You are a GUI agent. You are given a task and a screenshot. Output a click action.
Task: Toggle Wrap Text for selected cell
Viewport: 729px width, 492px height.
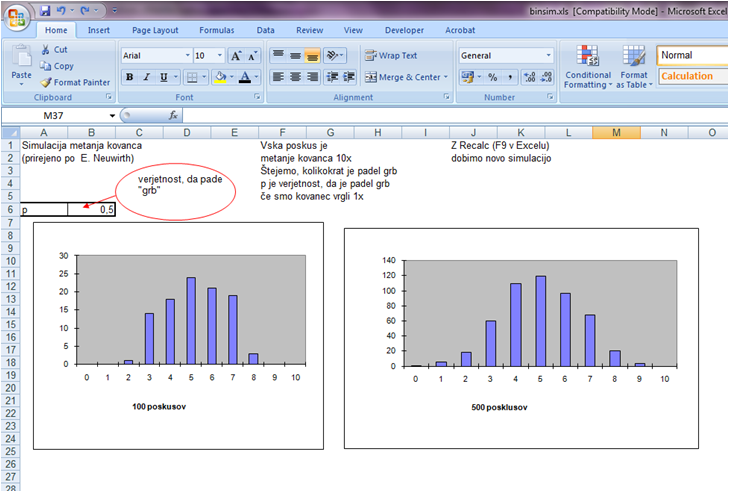tap(391, 56)
